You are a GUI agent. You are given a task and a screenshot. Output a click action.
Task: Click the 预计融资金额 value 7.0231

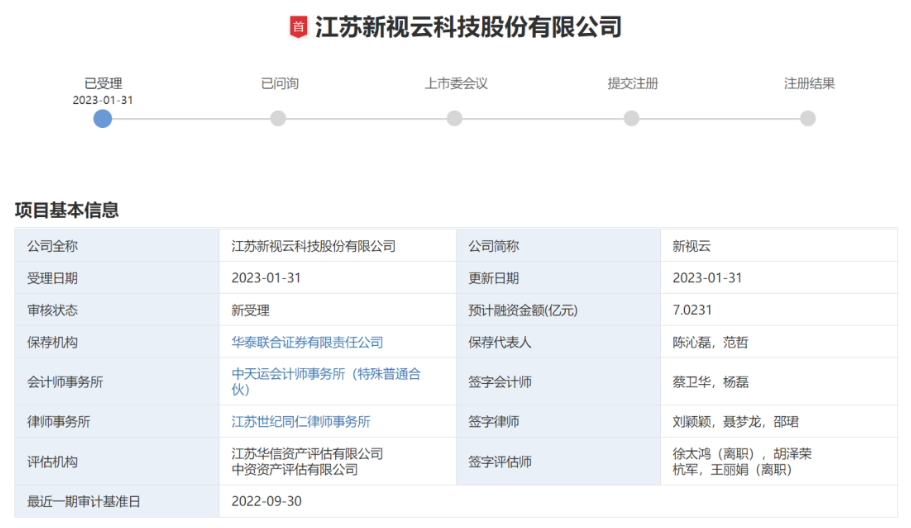(692, 310)
